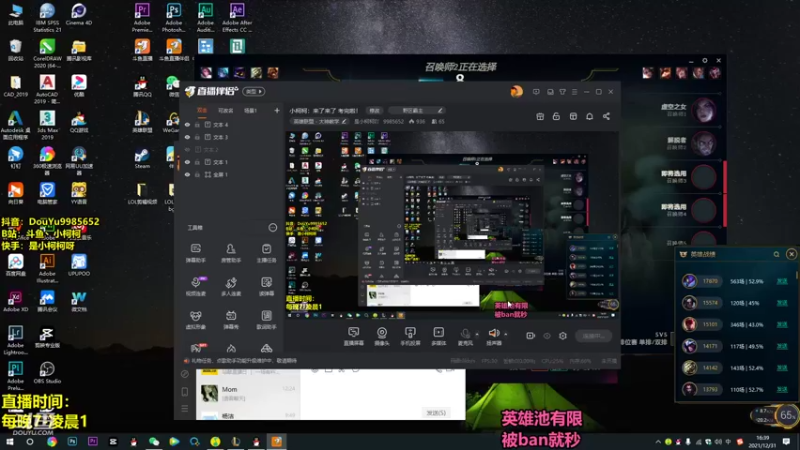Click the link on the 15574 row
800x450 pixels.
782,303
